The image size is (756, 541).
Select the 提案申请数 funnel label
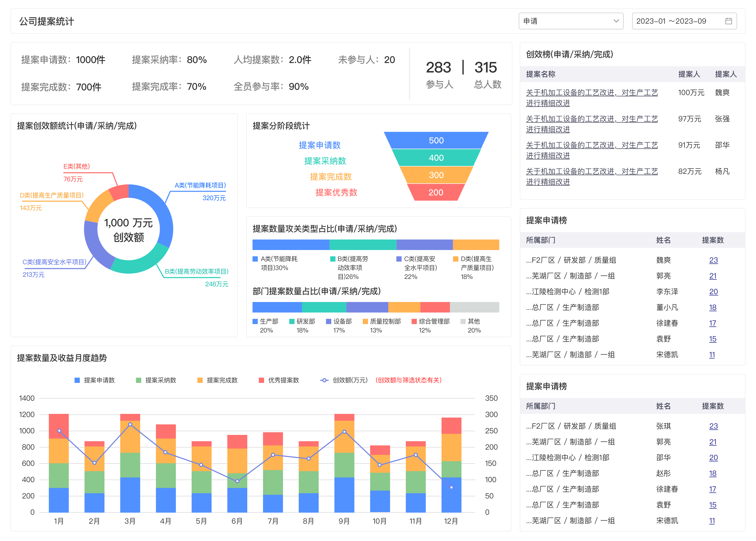tap(319, 145)
